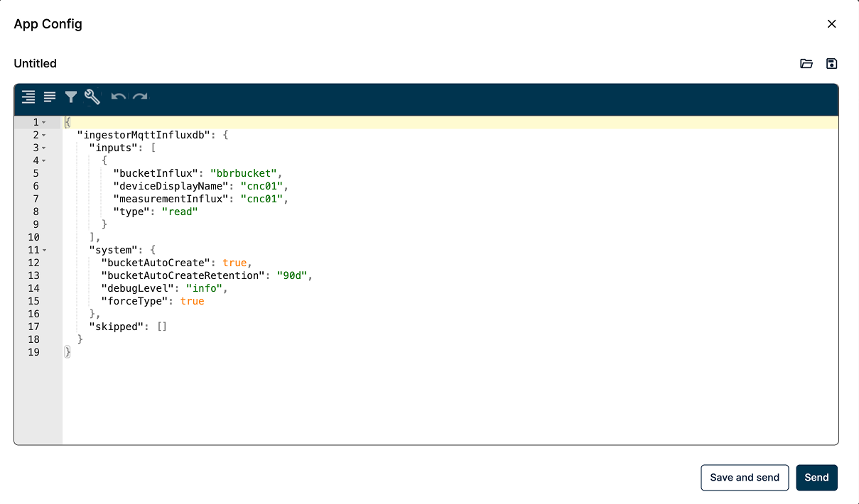The height and width of the screenshot is (504, 859).
Task: Click the "90d" retention value
Action: (291, 275)
